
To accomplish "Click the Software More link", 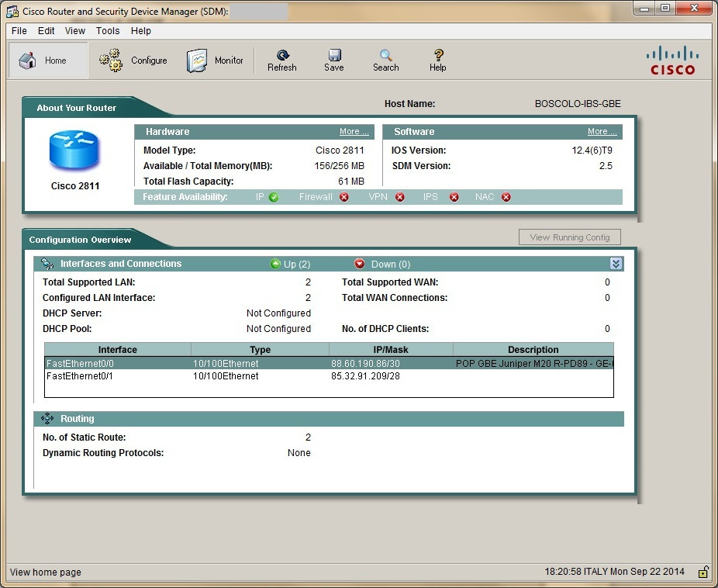I will coord(602,132).
